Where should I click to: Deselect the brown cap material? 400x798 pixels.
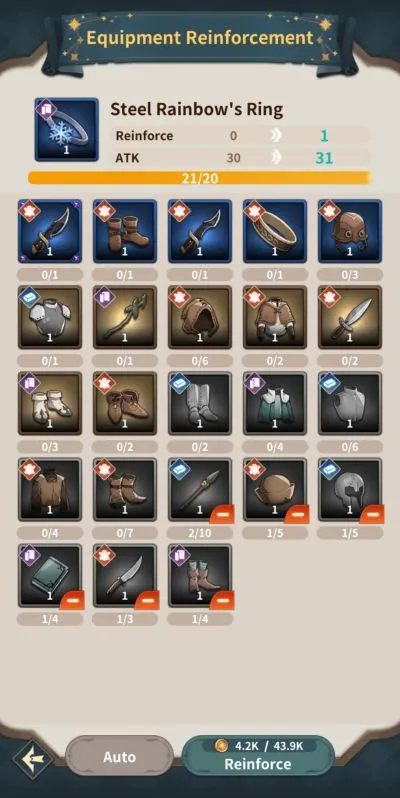coord(297,514)
